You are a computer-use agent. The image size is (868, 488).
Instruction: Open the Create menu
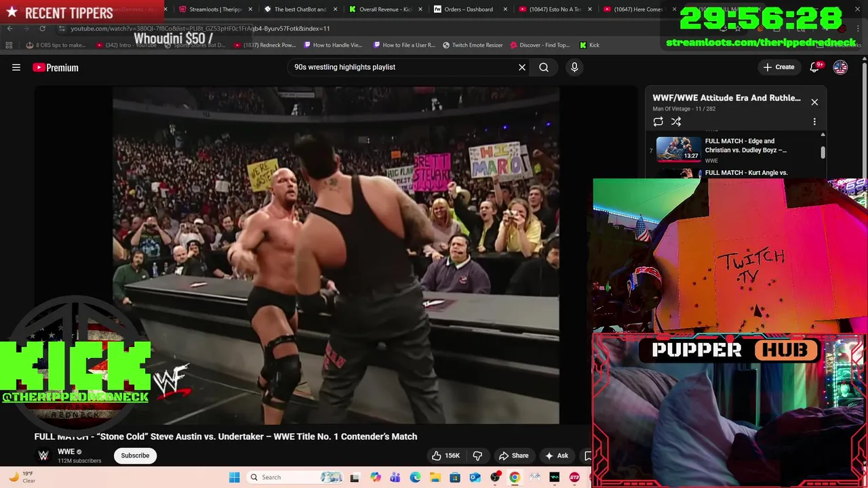778,67
